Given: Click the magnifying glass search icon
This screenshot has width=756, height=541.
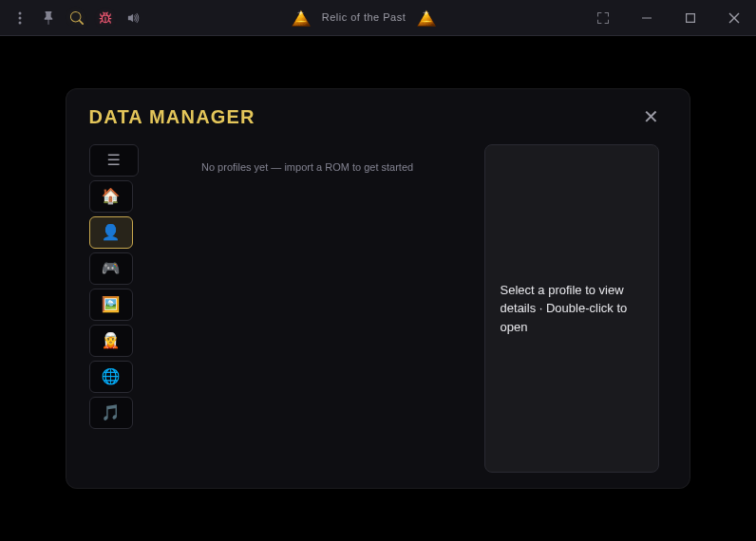Looking at the screenshot, I should (77, 18).
